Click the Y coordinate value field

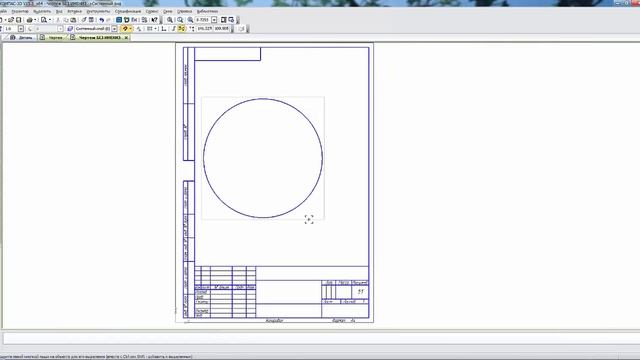click(x=222, y=29)
